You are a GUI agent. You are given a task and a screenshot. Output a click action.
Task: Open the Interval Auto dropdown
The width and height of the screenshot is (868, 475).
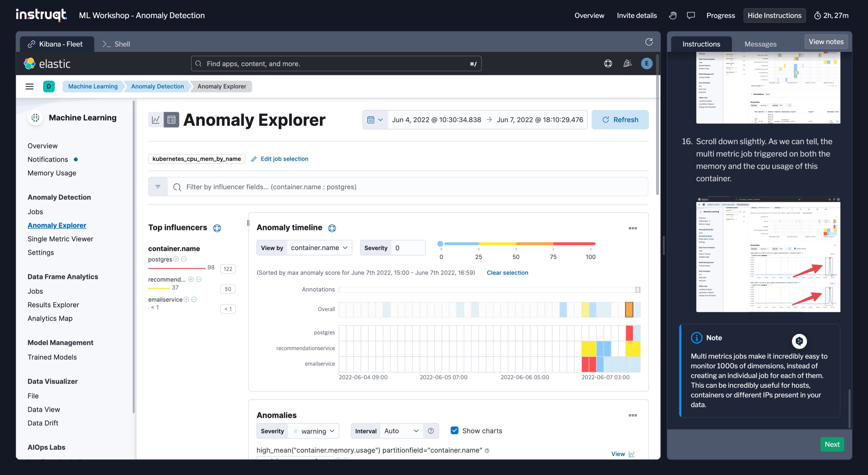point(401,431)
